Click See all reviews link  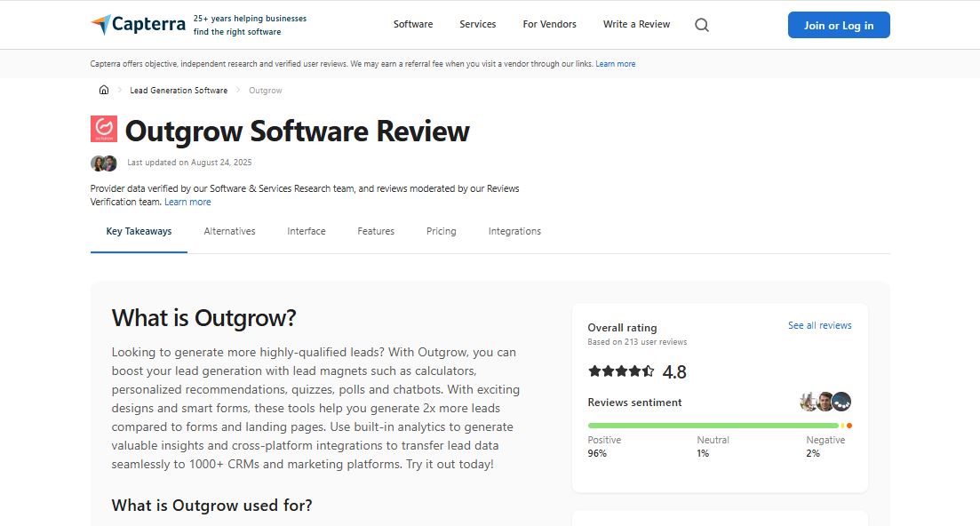pyautogui.click(x=819, y=326)
